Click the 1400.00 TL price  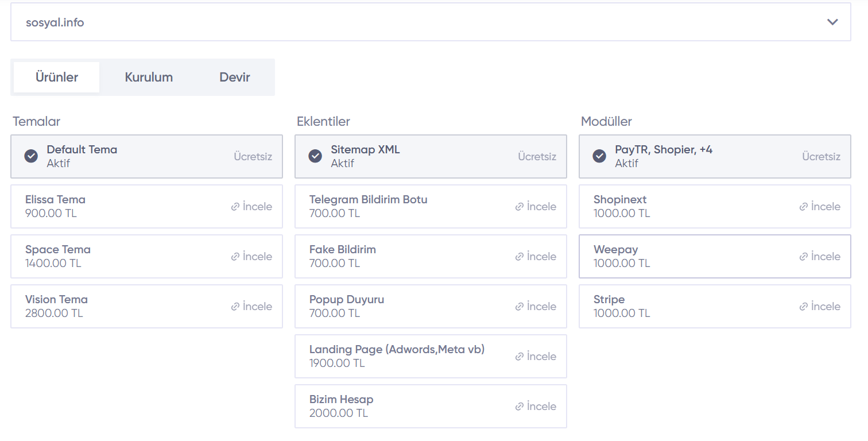point(53,264)
